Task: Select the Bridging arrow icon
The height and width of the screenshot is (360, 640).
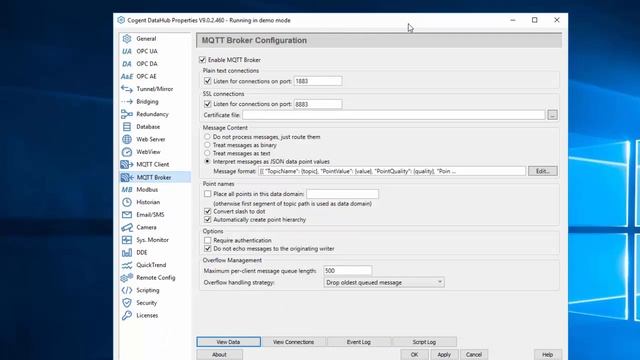Action: [x=127, y=102]
